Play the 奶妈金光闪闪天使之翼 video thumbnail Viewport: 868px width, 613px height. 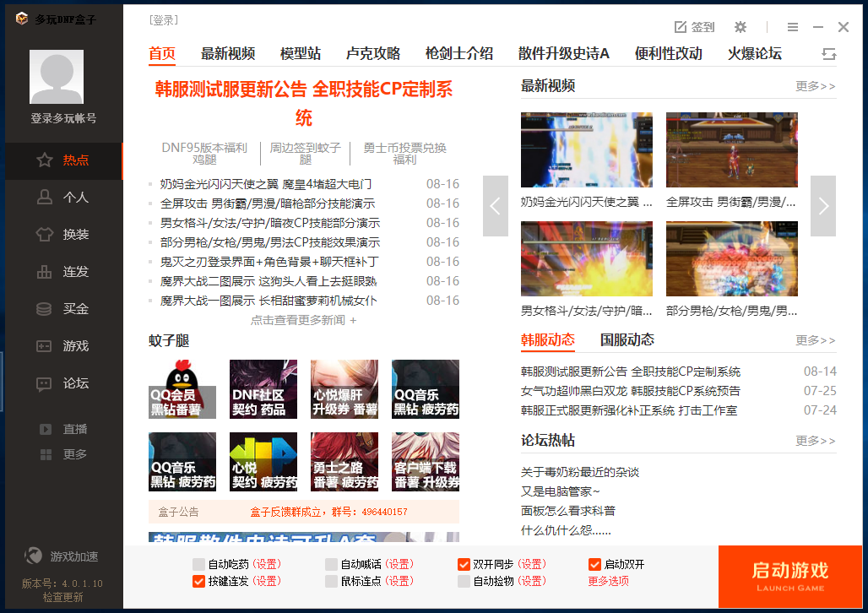586,149
